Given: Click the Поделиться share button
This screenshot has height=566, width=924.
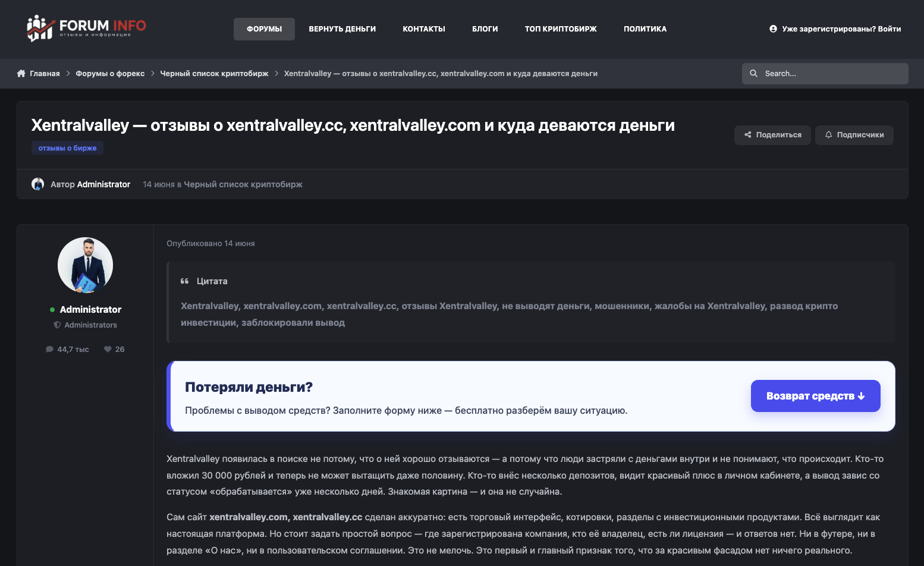Looking at the screenshot, I should point(772,135).
